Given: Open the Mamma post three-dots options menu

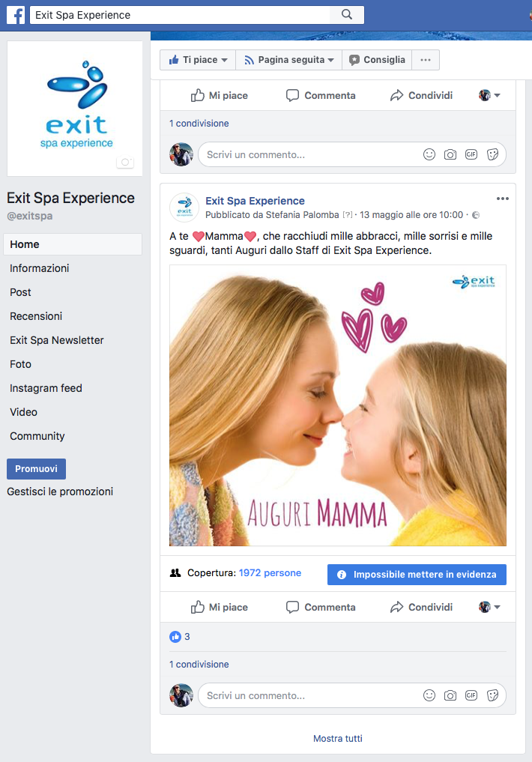Looking at the screenshot, I should 502,199.
